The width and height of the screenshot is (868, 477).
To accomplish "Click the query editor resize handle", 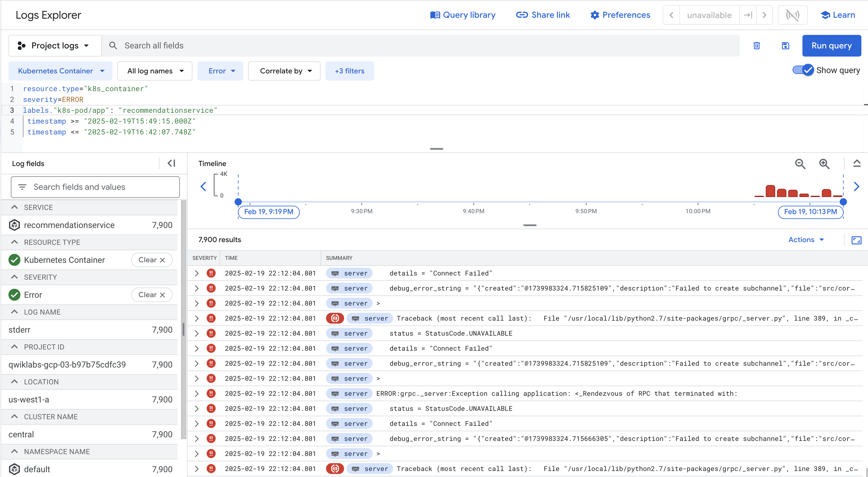I will coord(436,149).
